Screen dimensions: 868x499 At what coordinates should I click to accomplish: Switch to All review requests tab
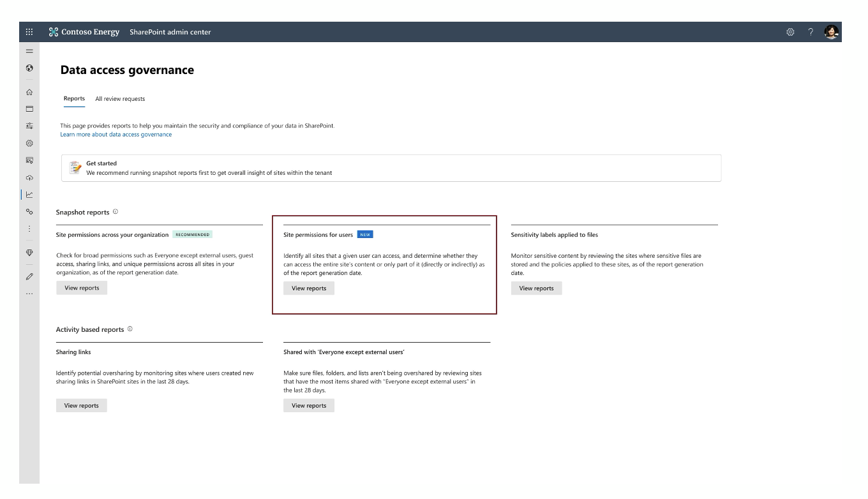pyautogui.click(x=120, y=99)
